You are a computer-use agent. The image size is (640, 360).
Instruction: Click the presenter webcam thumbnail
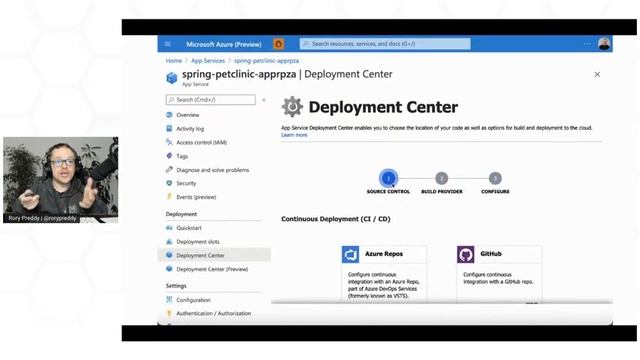(61, 180)
